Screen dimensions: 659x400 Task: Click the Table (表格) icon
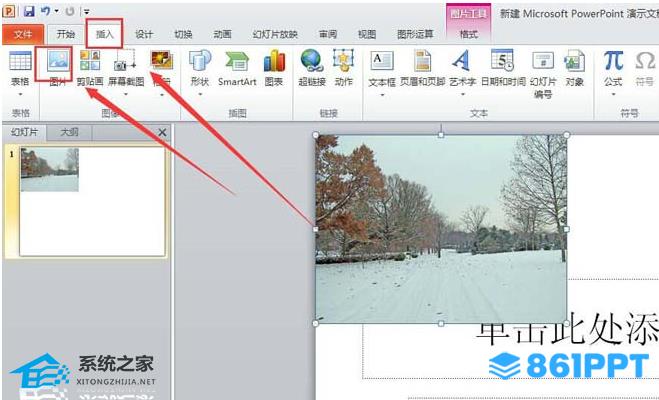20,61
